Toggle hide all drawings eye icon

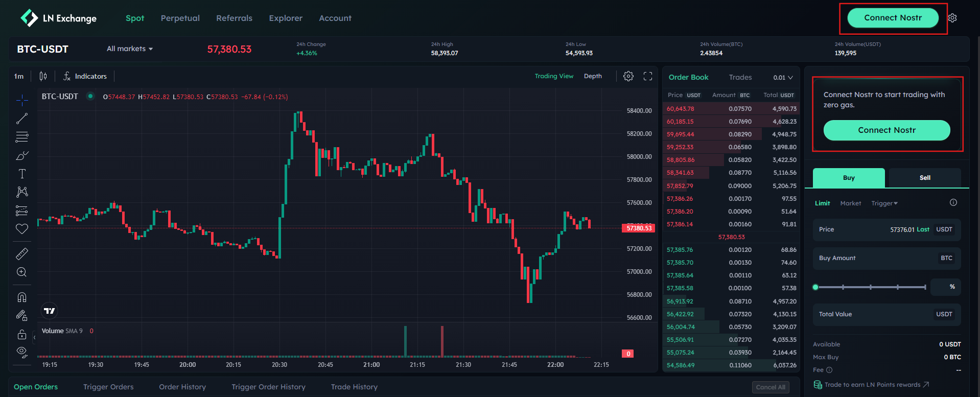22,352
